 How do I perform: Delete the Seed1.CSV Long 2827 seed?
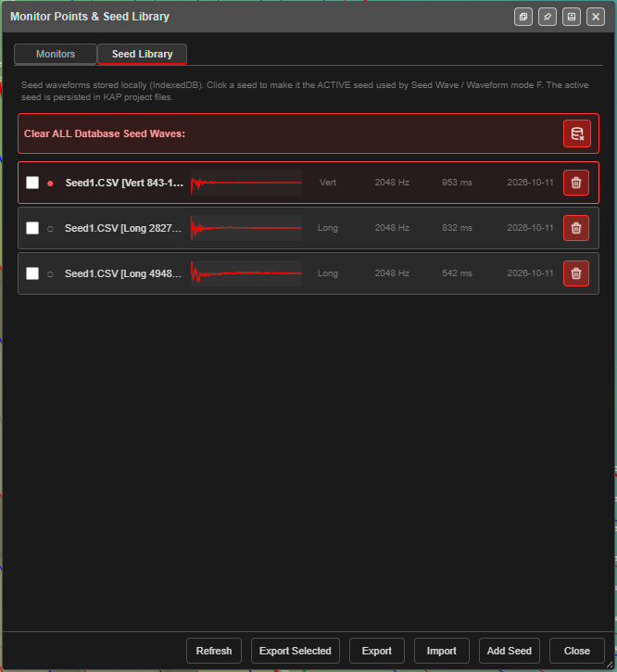tap(576, 228)
